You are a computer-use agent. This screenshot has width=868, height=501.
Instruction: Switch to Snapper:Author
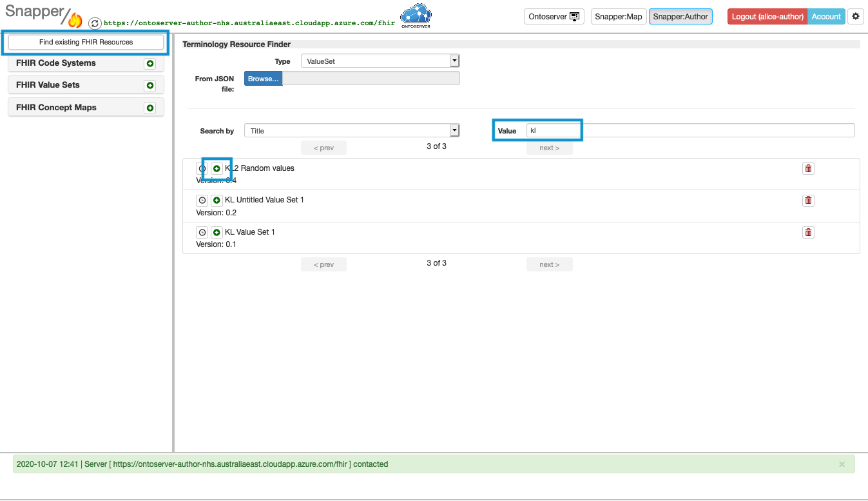click(x=680, y=17)
